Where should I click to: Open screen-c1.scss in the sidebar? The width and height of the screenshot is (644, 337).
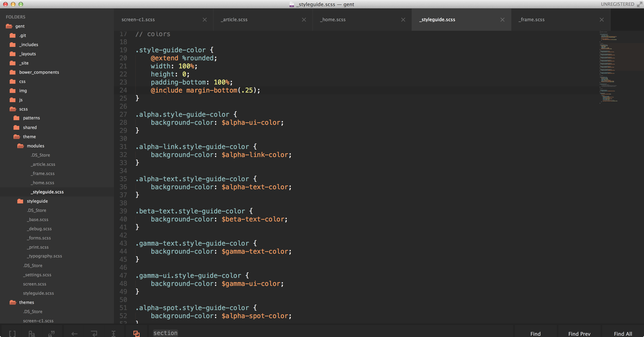(38, 321)
